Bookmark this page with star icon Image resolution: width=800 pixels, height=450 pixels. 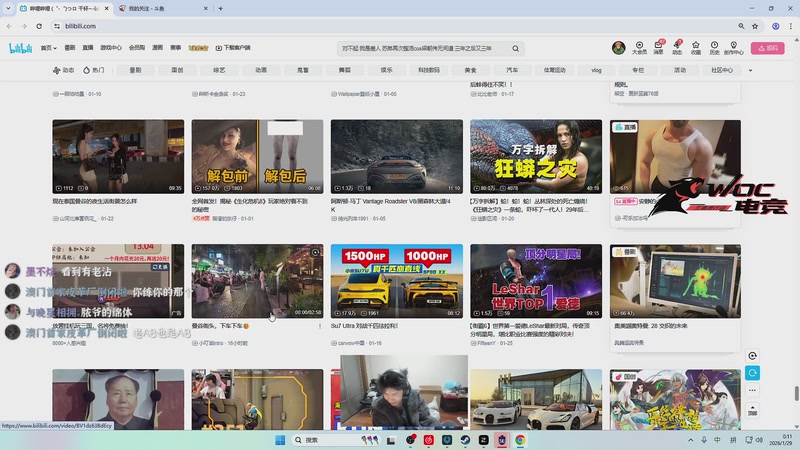(755, 26)
